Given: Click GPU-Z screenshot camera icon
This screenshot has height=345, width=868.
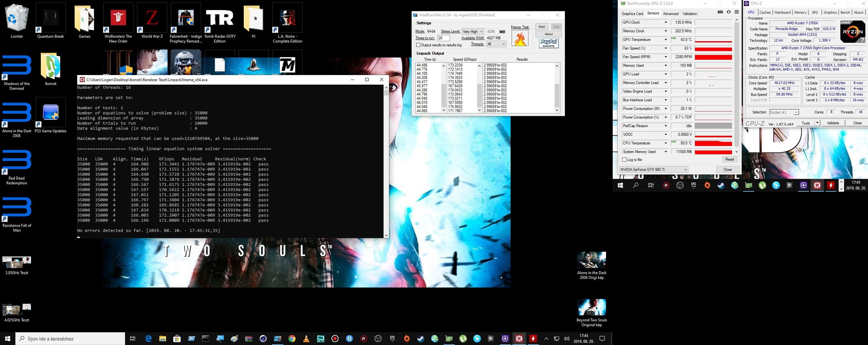Looking at the screenshot, I should [x=720, y=12].
